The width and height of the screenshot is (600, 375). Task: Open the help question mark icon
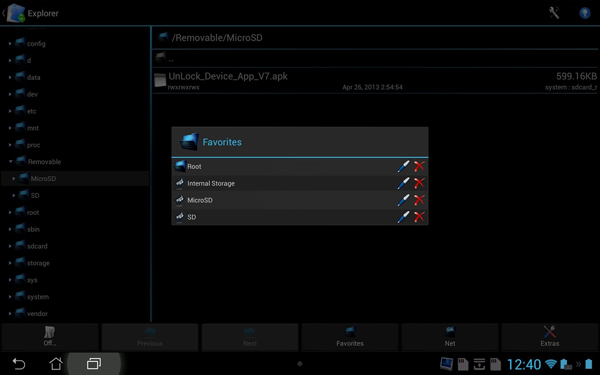[x=584, y=13]
